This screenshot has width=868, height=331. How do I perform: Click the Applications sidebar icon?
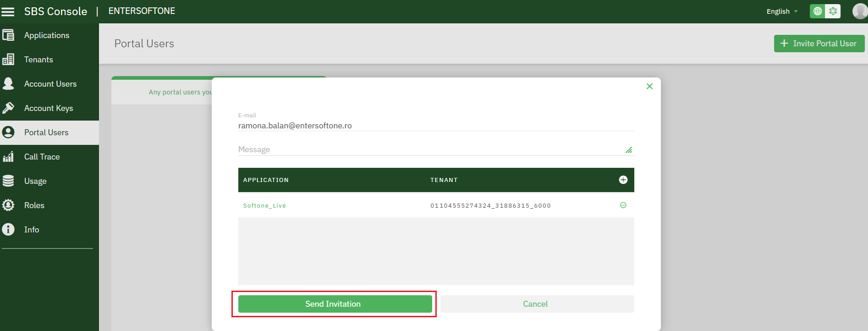8,35
